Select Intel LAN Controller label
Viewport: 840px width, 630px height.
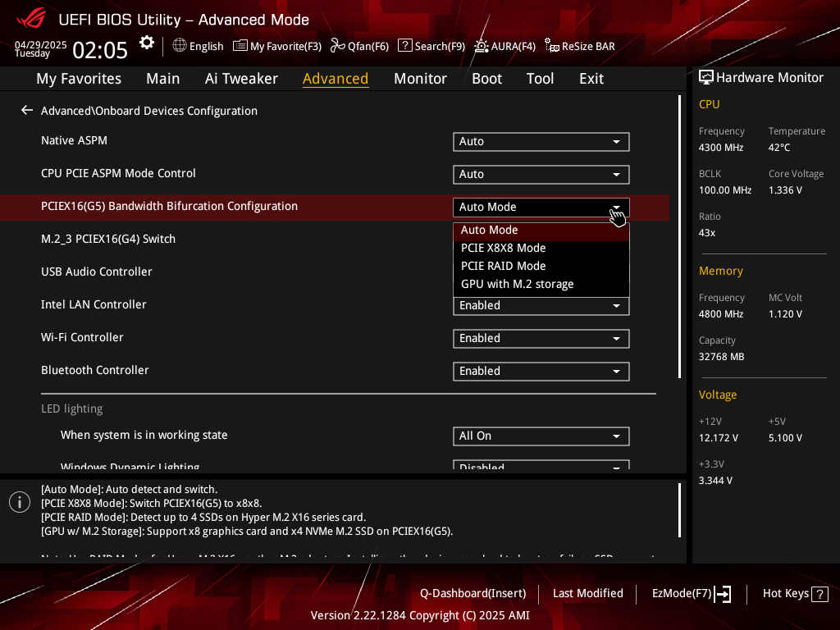94,304
